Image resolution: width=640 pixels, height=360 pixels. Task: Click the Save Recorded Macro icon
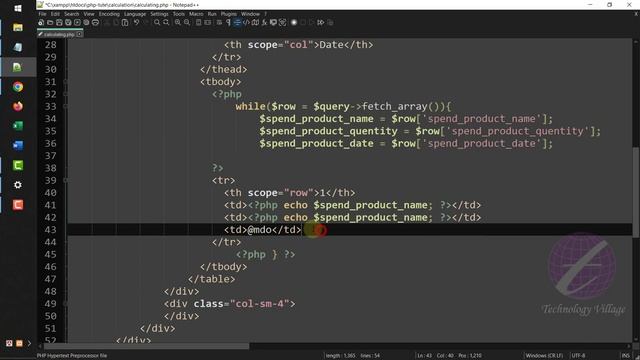(330, 22)
